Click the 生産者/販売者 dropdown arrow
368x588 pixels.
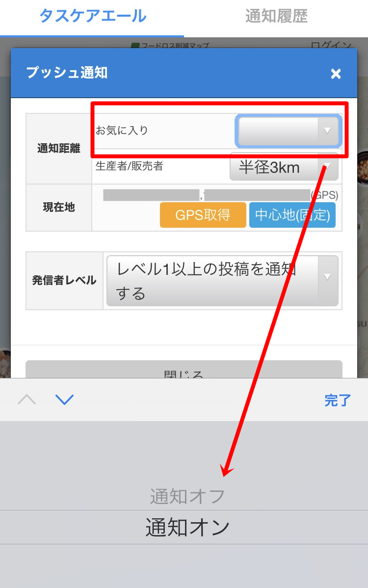coord(328,166)
